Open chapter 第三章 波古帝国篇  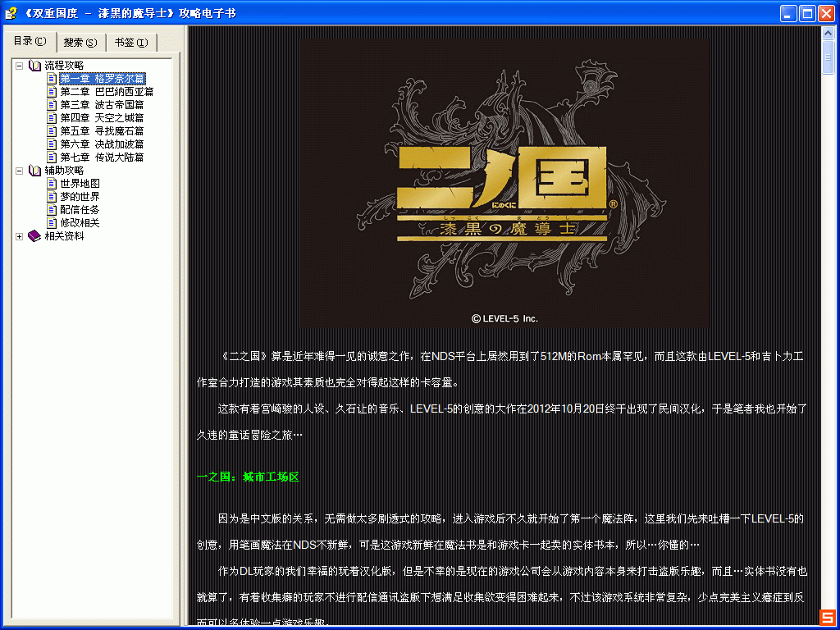click(102, 105)
